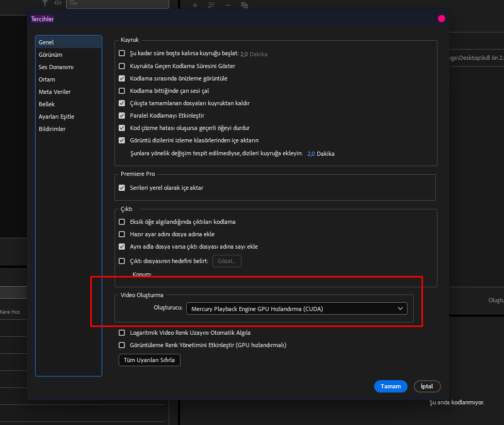Click the duplicate icon in queue toolbar
The image size is (504, 425).
click(x=245, y=5)
